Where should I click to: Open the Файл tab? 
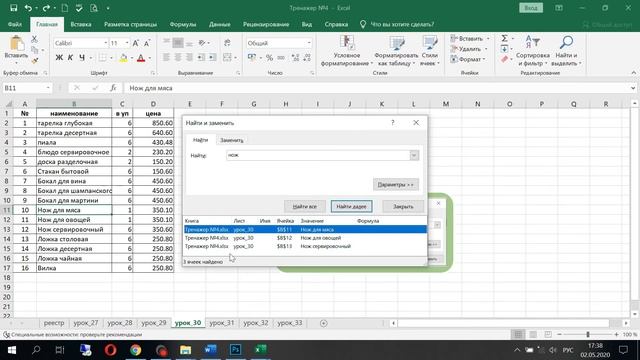[15, 24]
